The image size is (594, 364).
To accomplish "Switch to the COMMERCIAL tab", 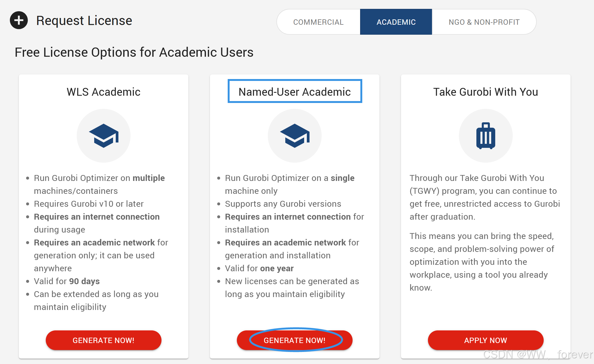I will pos(318,22).
